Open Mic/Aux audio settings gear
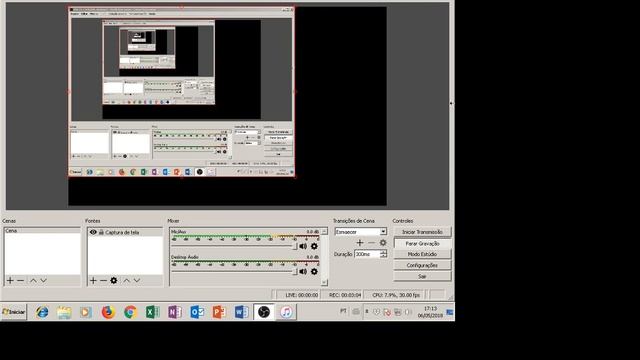 314,246
